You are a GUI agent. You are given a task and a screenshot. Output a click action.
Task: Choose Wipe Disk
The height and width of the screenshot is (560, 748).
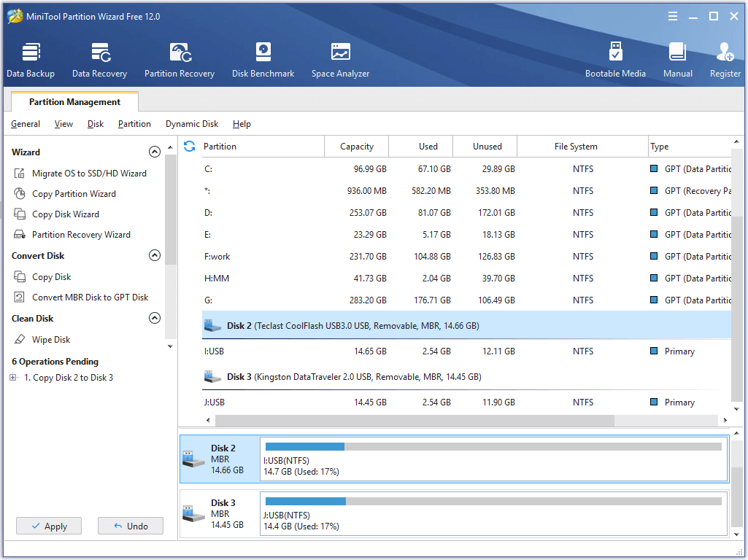coord(51,339)
